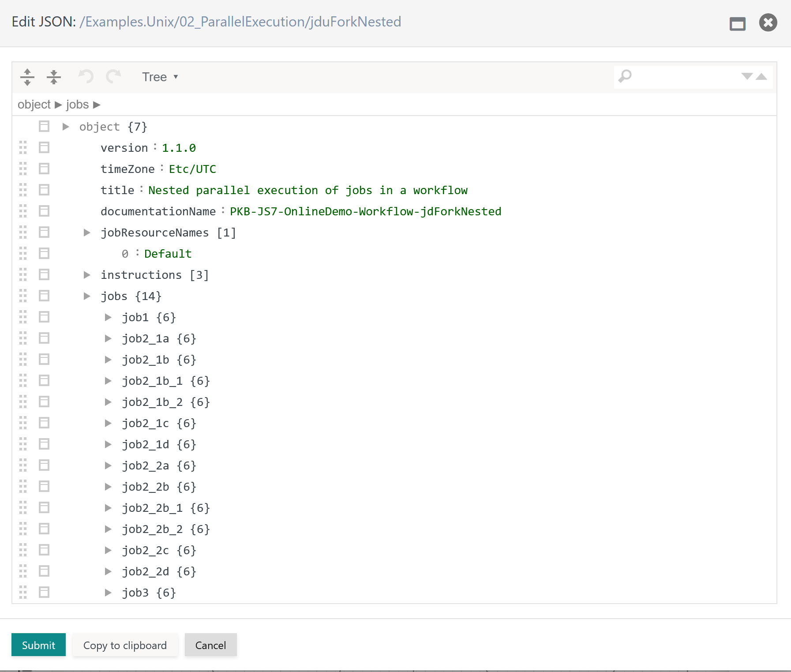Select the job2_2d field name

point(146,571)
